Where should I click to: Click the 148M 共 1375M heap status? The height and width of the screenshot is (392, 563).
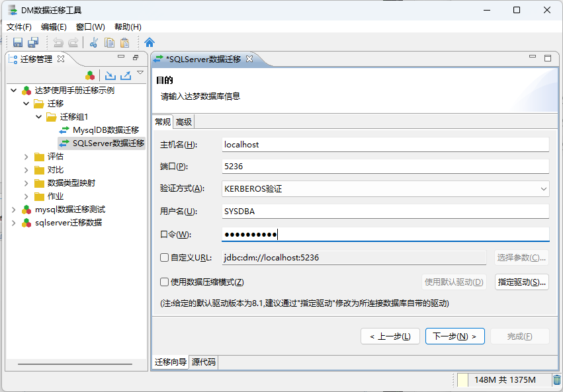(505, 380)
